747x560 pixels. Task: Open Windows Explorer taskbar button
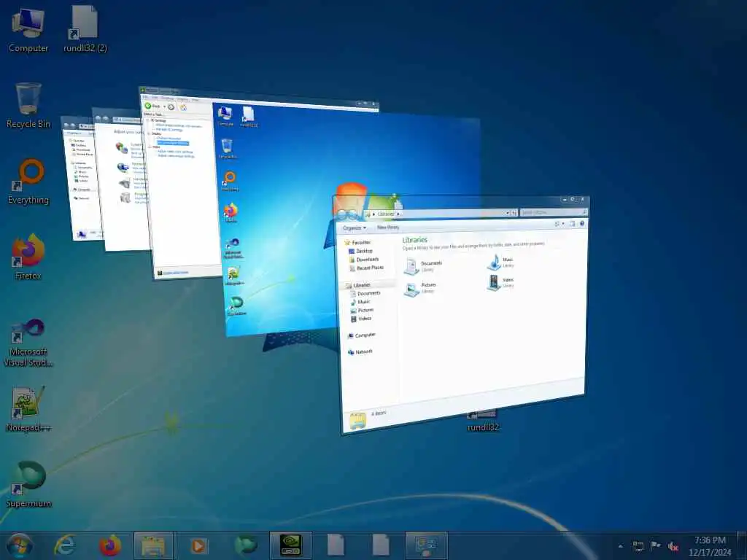click(153, 545)
